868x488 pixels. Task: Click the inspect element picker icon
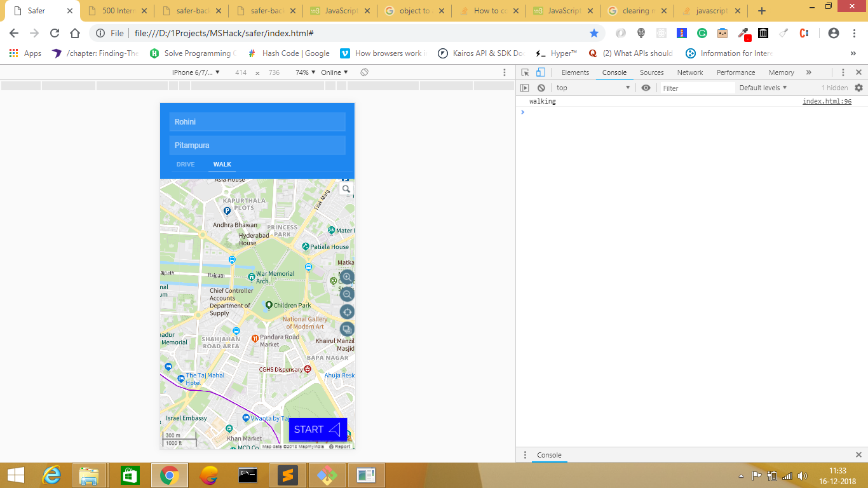click(525, 72)
